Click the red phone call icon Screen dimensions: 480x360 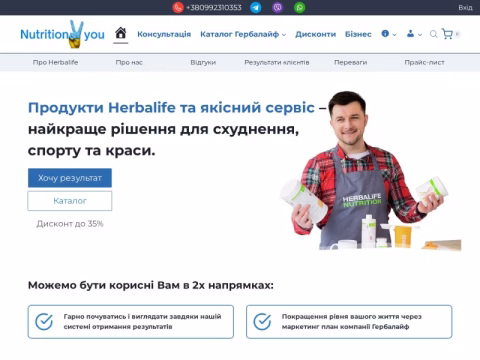click(x=178, y=7)
